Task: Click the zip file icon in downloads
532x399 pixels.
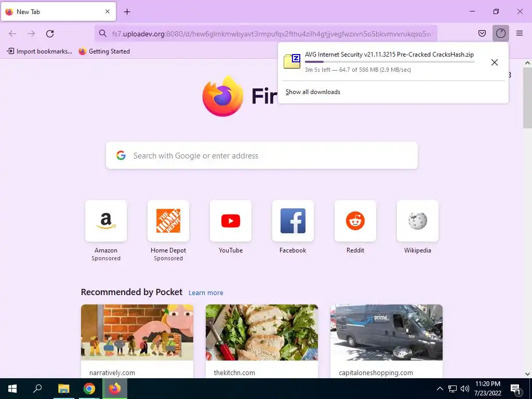Action: 292,61
